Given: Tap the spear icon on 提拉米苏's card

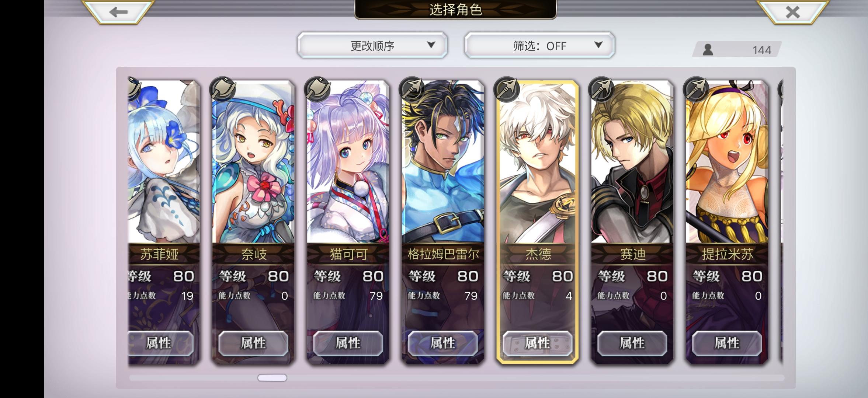Looking at the screenshot, I should [696, 90].
